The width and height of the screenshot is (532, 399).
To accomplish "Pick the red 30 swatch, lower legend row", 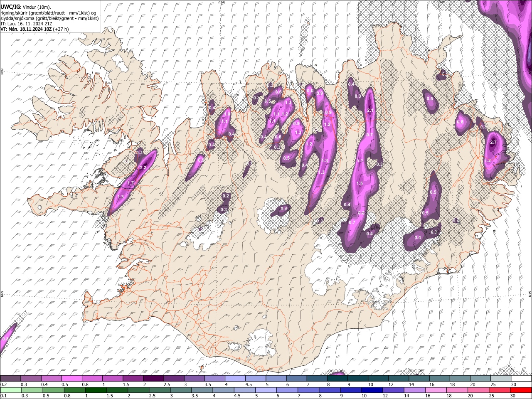I will [x=521, y=390].
